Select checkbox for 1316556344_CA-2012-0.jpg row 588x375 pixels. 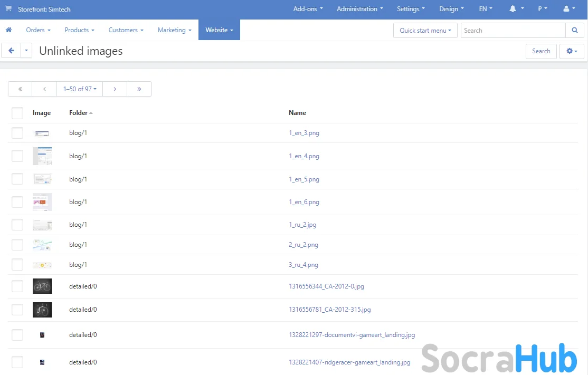click(17, 286)
